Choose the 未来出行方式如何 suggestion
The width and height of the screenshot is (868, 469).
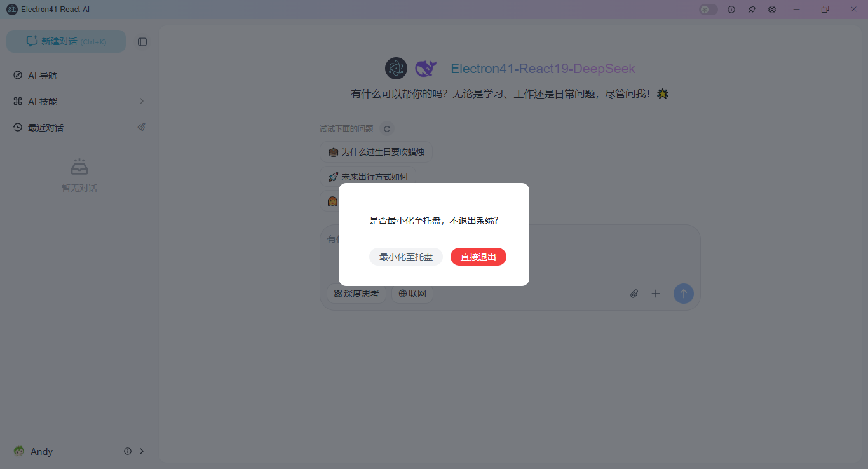pyautogui.click(x=368, y=177)
